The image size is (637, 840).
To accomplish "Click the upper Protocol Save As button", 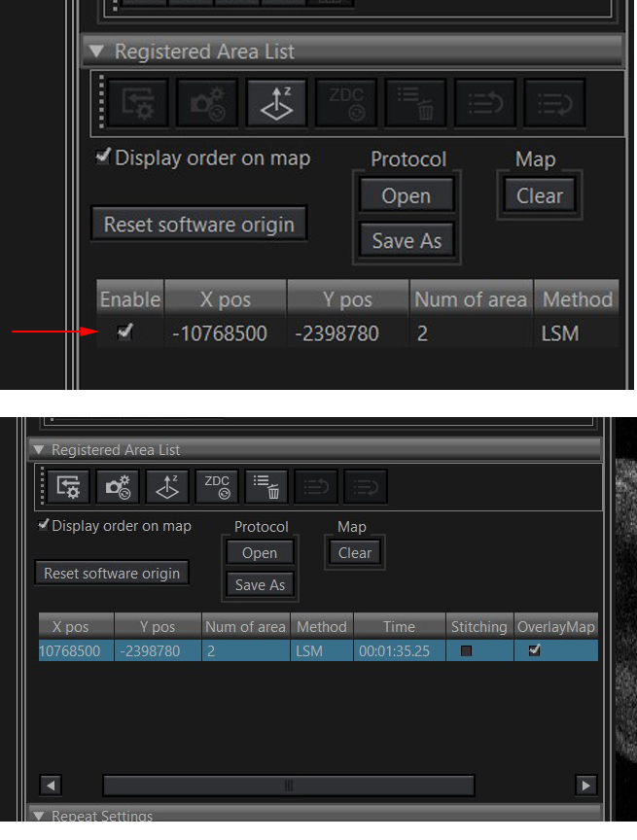I will tap(407, 240).
